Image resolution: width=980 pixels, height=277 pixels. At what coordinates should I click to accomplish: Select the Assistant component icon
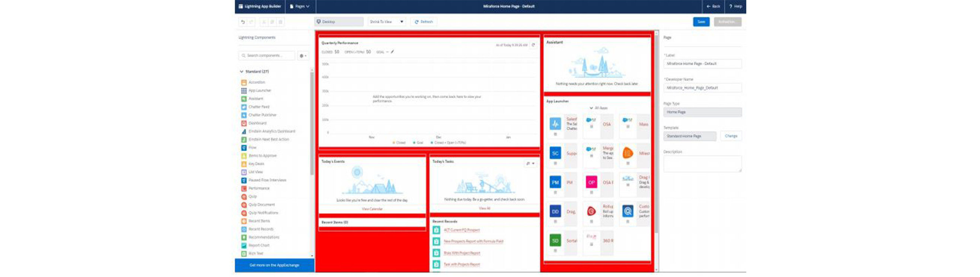point(244,99)
